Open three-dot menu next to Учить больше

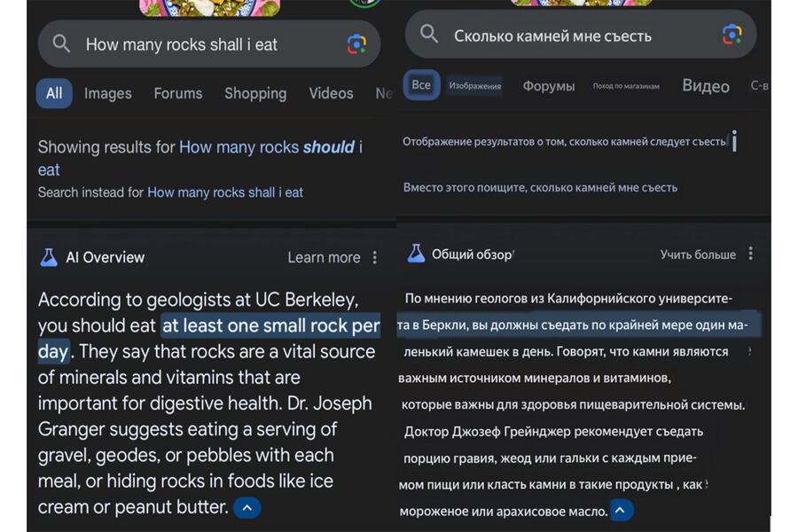click(x=750, y=254)
